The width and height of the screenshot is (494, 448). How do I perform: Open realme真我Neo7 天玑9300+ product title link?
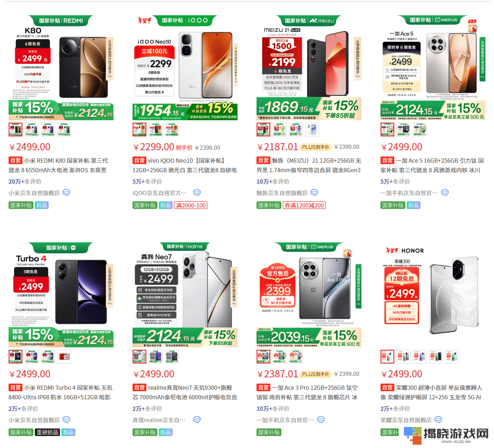point(185,392)
